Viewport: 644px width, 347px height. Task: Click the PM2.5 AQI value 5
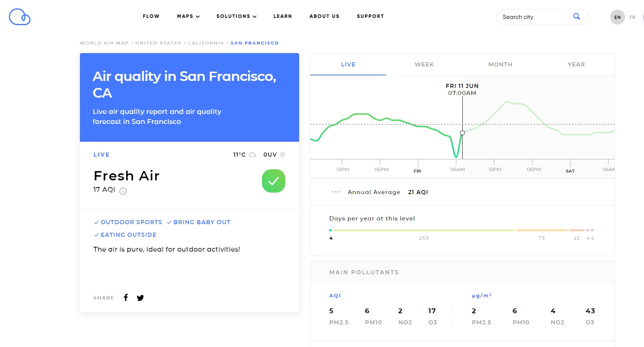331,311
